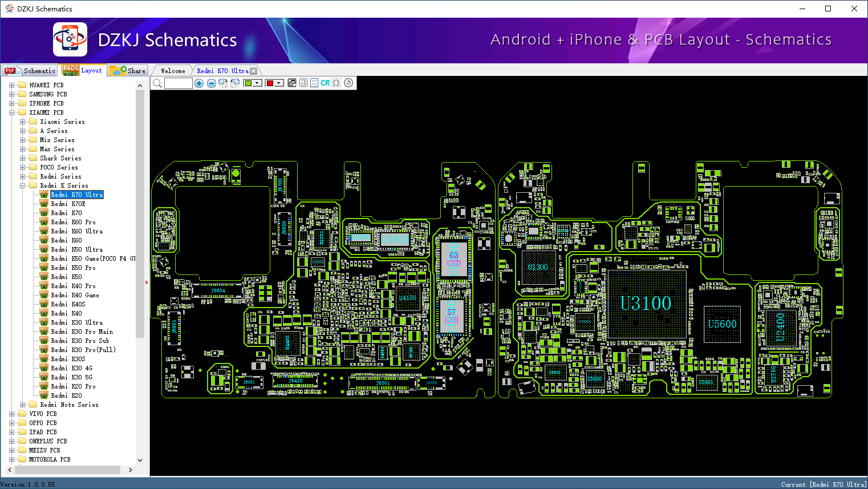Open Redmi K50 Ultra layout

77,249
